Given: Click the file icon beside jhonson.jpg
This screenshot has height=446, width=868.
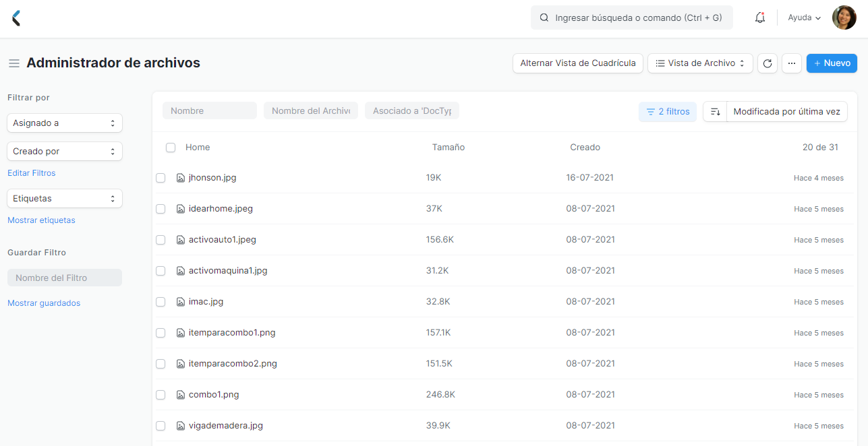Looking at the screenshot, I should click(180, 177).
